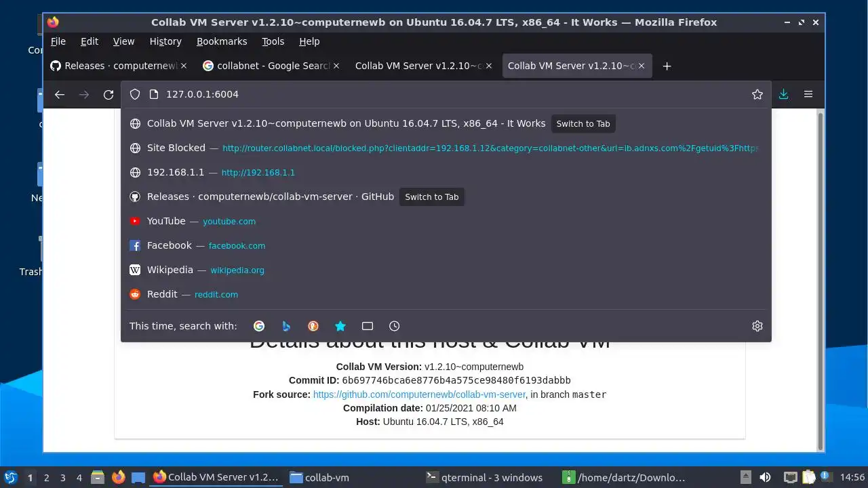Open the tray notification icon by the clock
Image resolution: width=868 pixels, height=488 pixels.
(827, 476)
